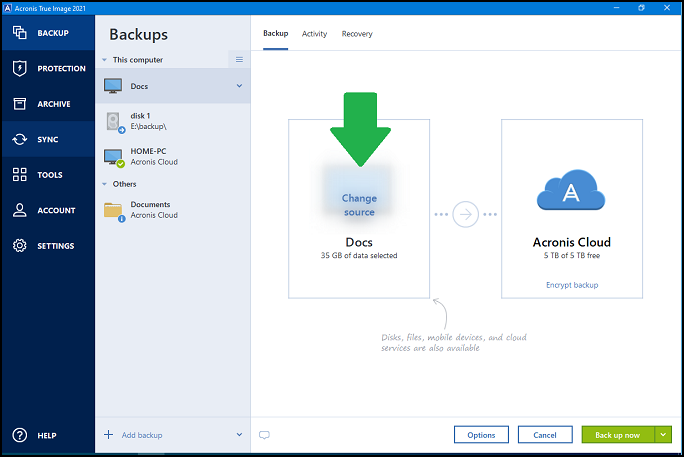This screenshot has height=457, width=684.
Task: Open the Backup section in sidebar
Action: pyautogui.click(x=47, y=33)
